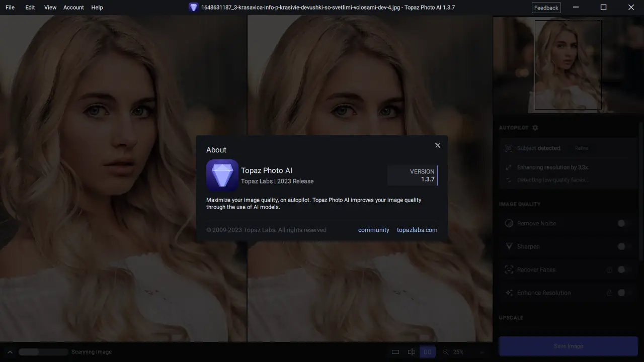Click the VERSION 1.3.7 box
The image size is (644, 362).
(413, 175)
